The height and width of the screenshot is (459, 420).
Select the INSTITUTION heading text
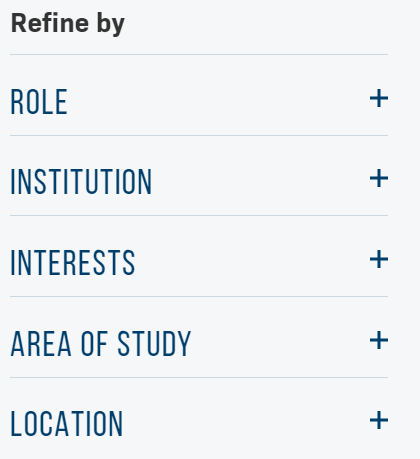point(81,182)
